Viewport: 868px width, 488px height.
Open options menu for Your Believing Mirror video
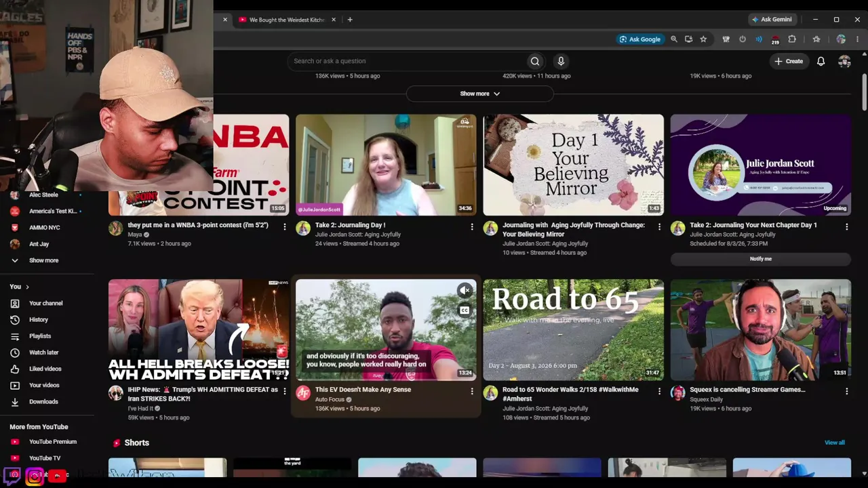click(x=659, y=227)
